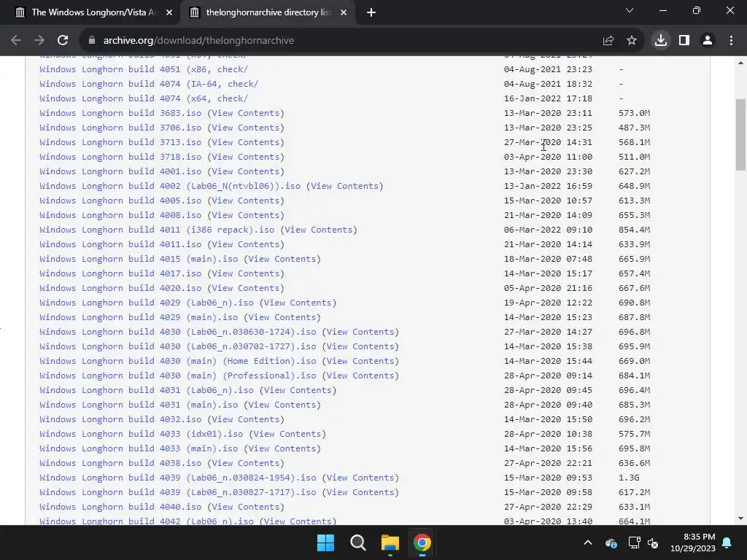Open Chrome's three-dot menu

pyautogui.click(x=731, y=41)
